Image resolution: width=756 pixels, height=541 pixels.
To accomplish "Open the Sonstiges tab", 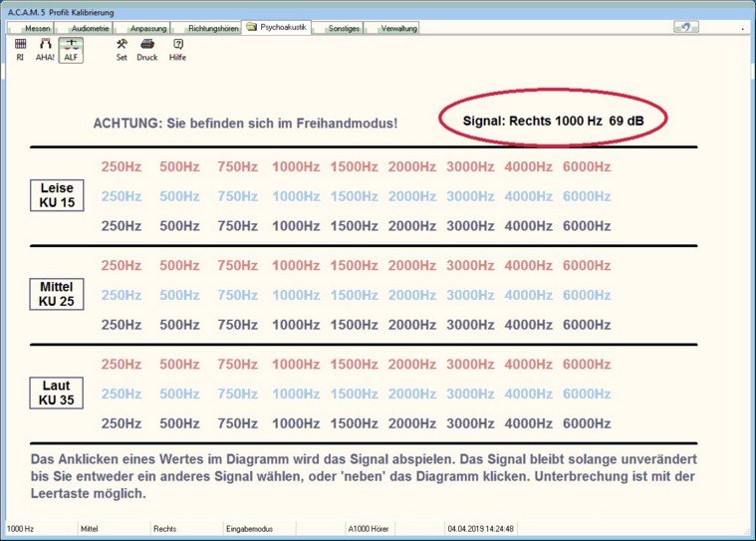I will click(338, 28).
